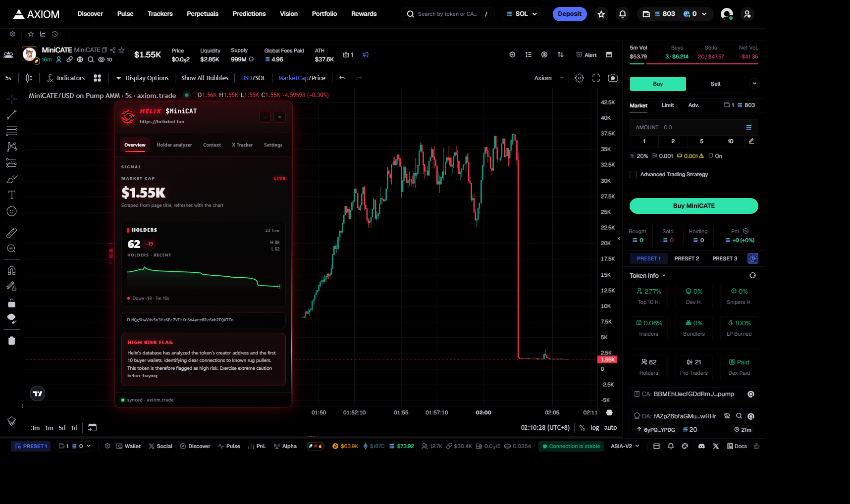
Task: Switch to the Sell side
Action: (x=716, y=84)
